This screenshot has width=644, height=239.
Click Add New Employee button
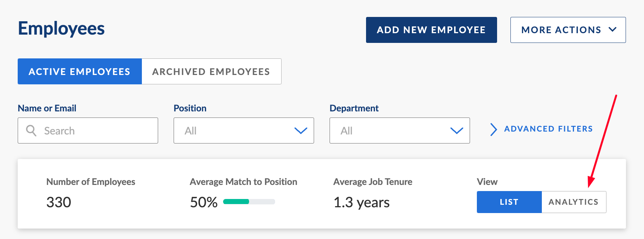[x=431, y=30]
